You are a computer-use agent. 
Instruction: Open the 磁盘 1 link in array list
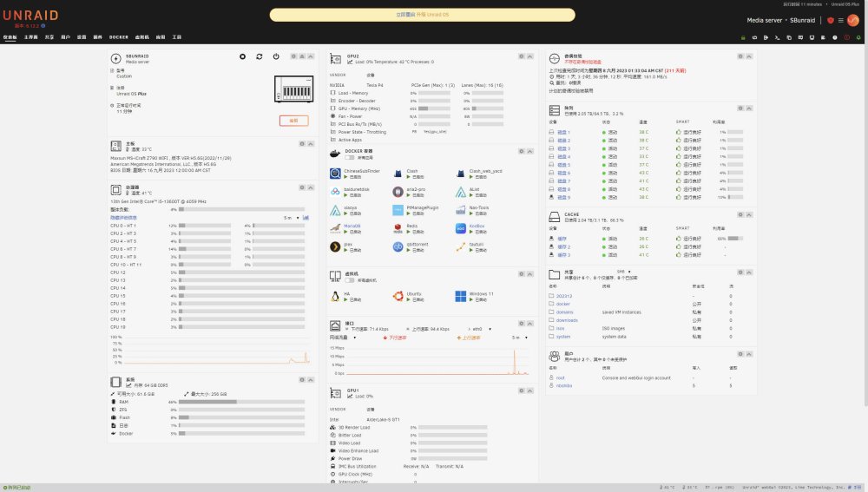click(563, 132)
